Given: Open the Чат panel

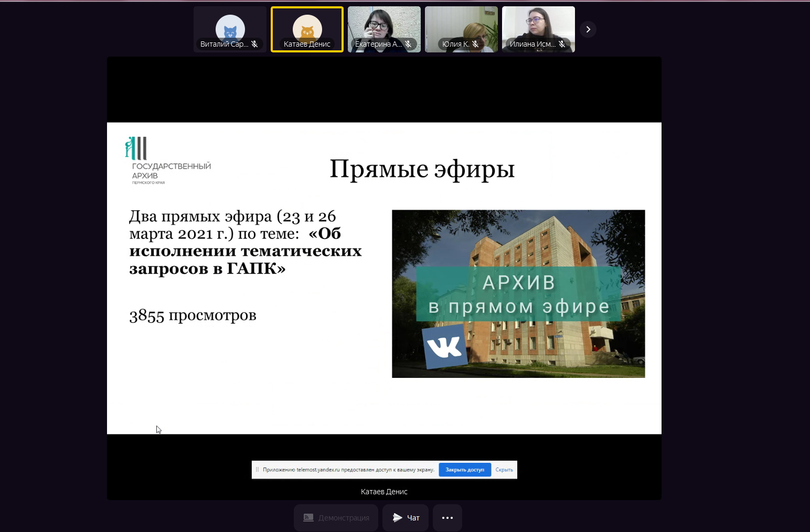Looking at the screenshot, I should point(406,518).
